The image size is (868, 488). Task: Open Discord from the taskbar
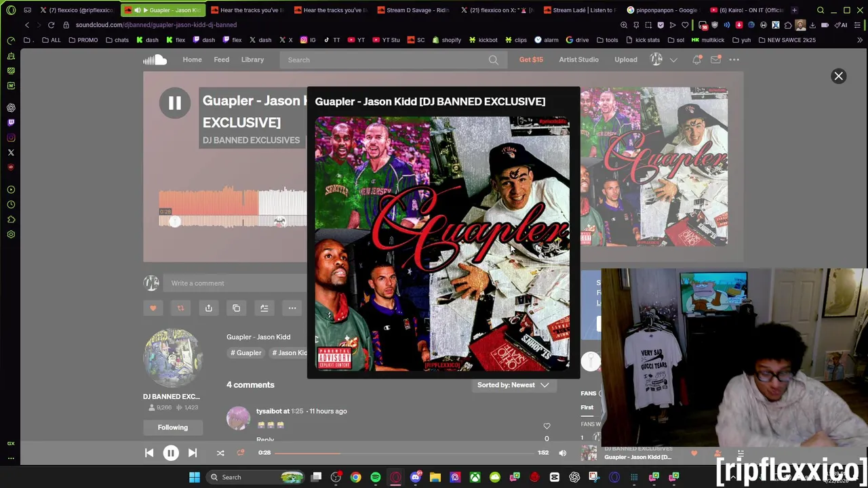coord(415,477)
